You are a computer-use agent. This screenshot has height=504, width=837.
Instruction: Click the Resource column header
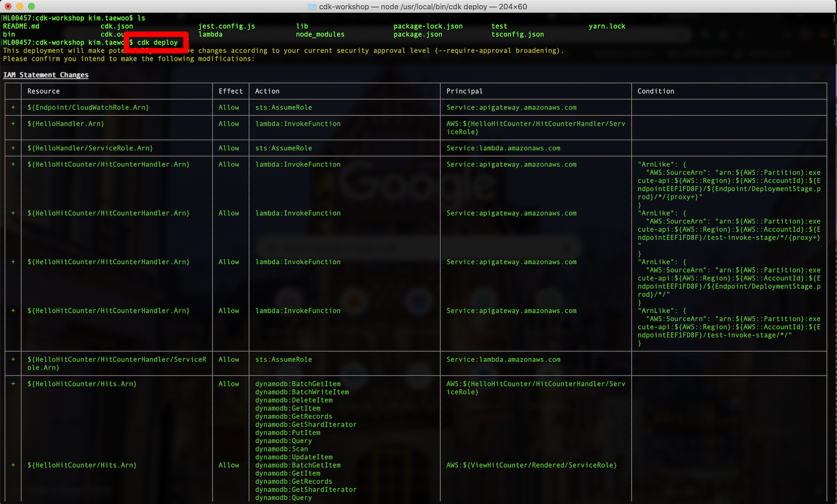point(44,91)
